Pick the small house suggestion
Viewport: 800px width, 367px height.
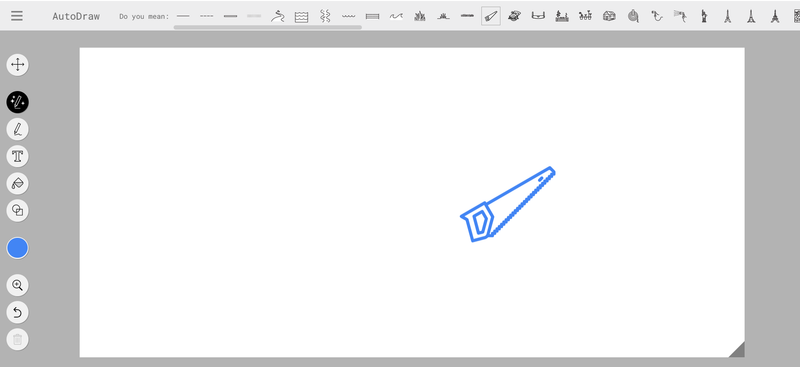(x=609, y=16)
